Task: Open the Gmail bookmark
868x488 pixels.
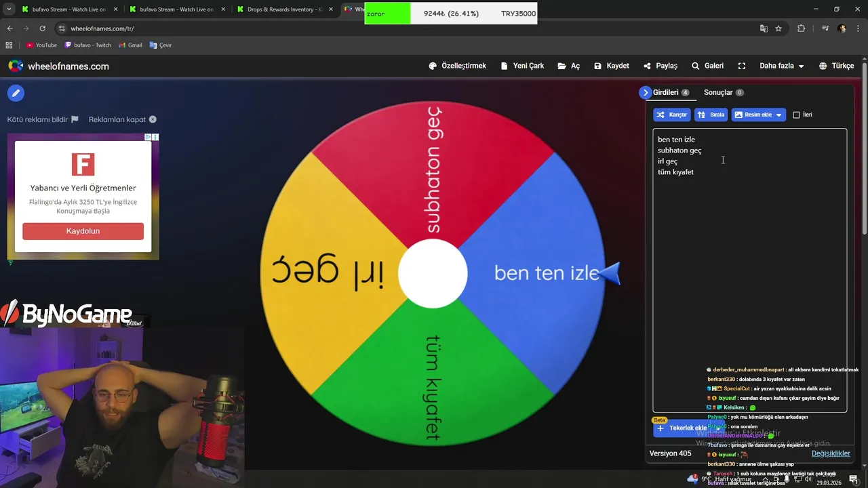Action: (x=130, y=45)
